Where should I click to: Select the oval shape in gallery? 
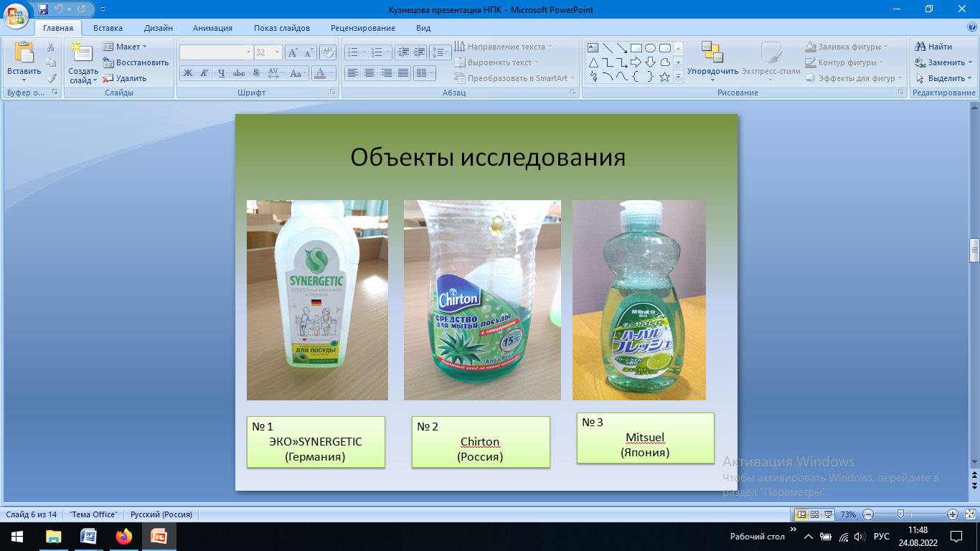click(650, 48)
